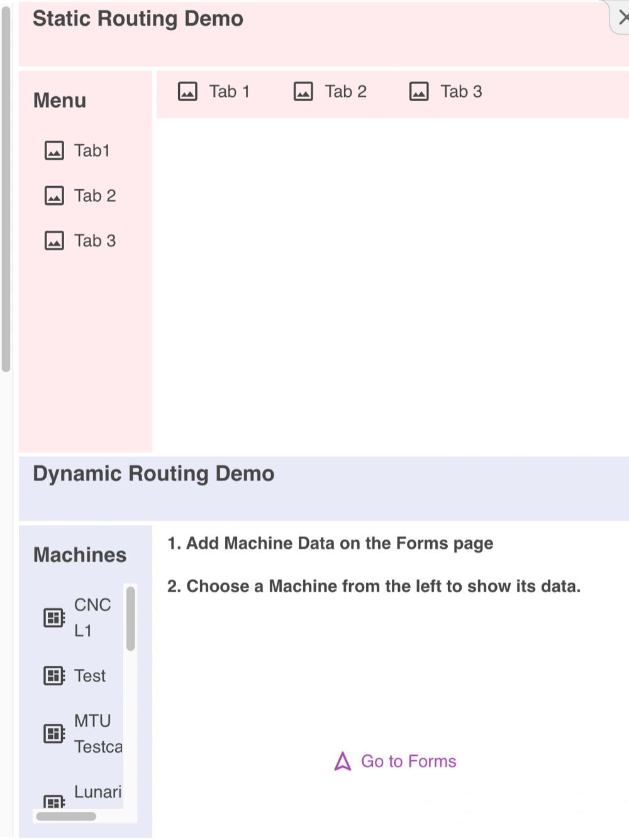Select Tab 2 label in the side Menu

coord(95,196)
